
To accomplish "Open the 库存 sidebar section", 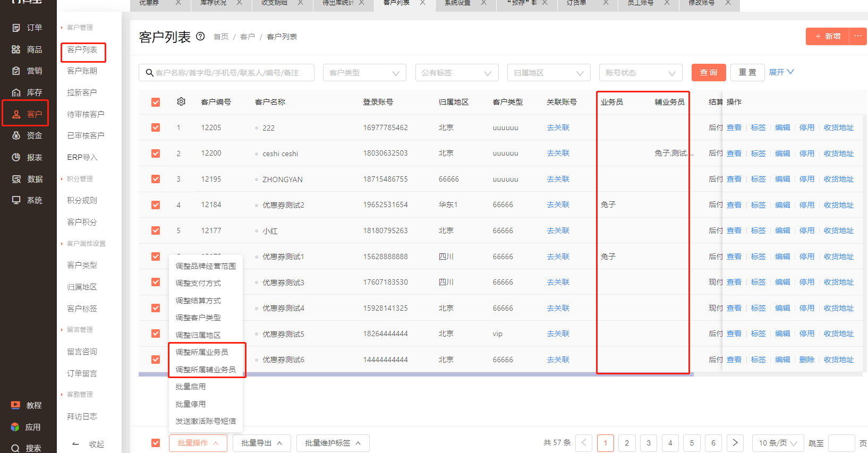I will click(x=27, y=92).
